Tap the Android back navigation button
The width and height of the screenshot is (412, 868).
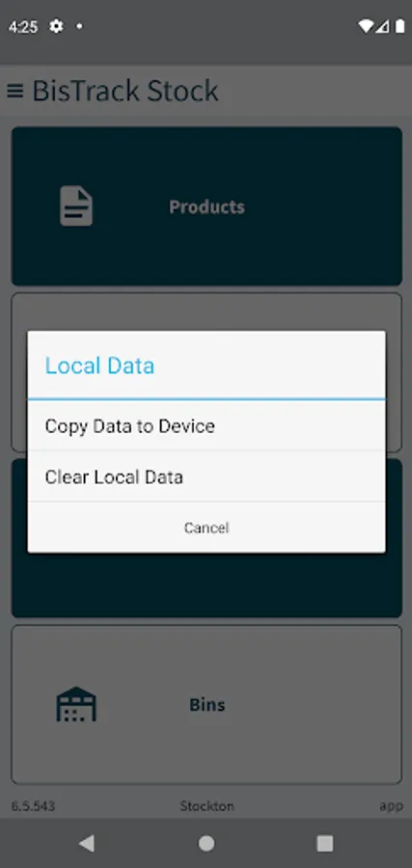tap(87, 843)
